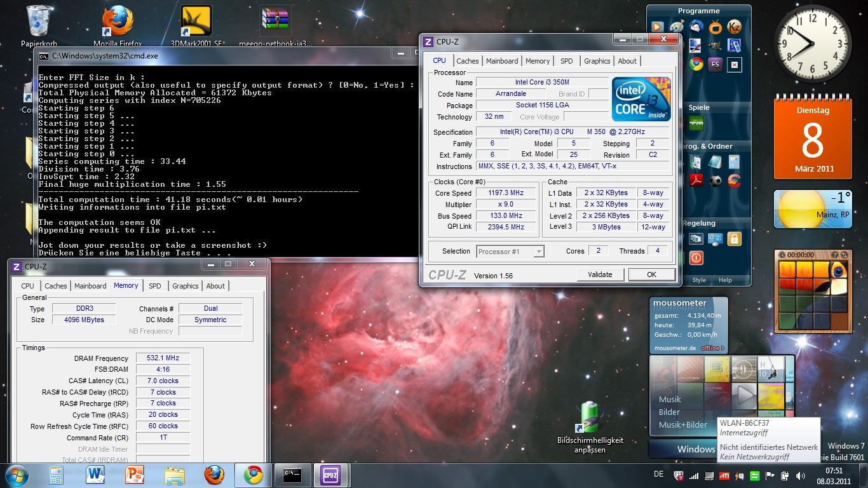Click the broken red X icon in Programme gadget

coord(734,64)
